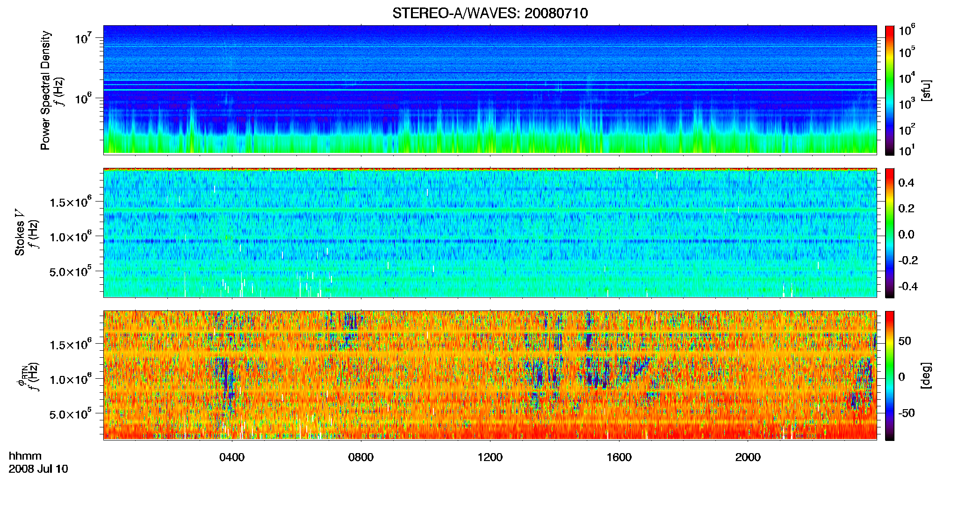This screenshot has width=980, height=505.
Task: Click the 0.4 value on Stokes color bar
Action: tap(906, 183)
